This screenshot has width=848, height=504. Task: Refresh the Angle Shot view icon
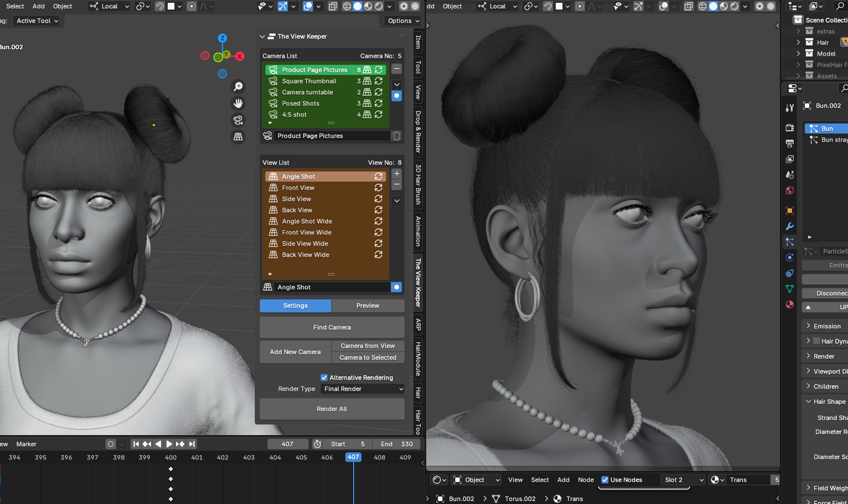378,176
